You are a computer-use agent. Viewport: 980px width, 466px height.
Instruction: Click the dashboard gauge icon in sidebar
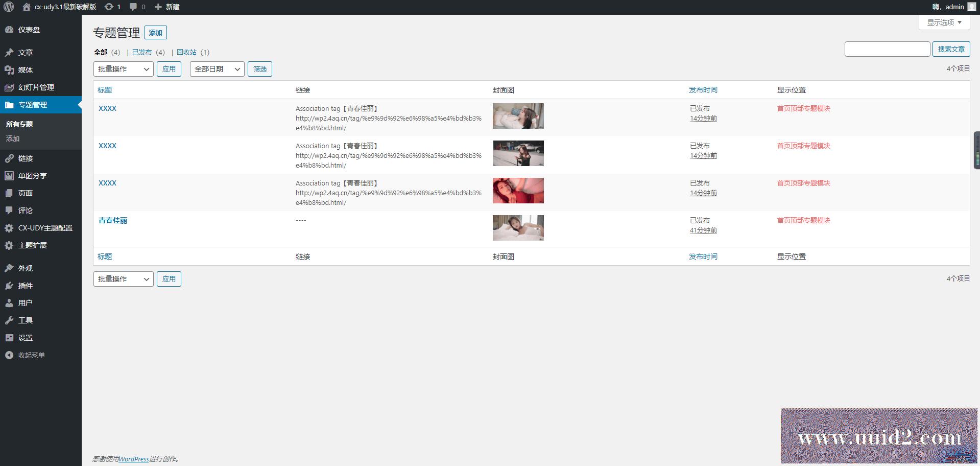9,30
